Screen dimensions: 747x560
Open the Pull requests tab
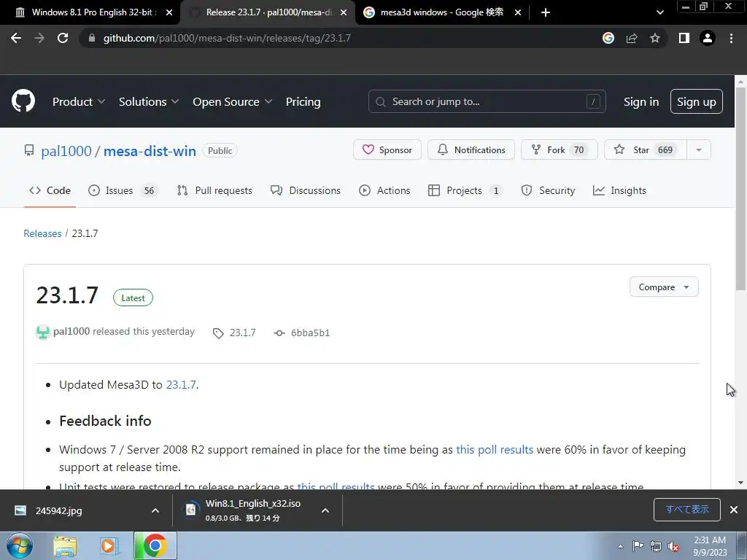214,190
